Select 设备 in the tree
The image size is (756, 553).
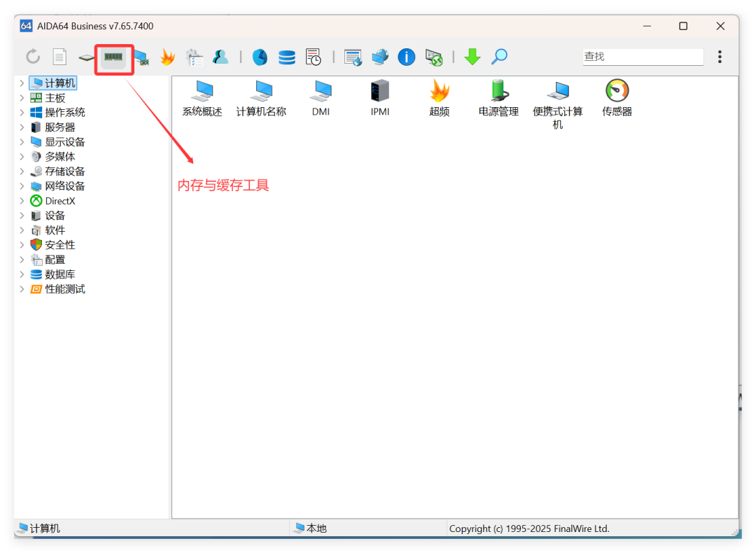pos(48,216)
